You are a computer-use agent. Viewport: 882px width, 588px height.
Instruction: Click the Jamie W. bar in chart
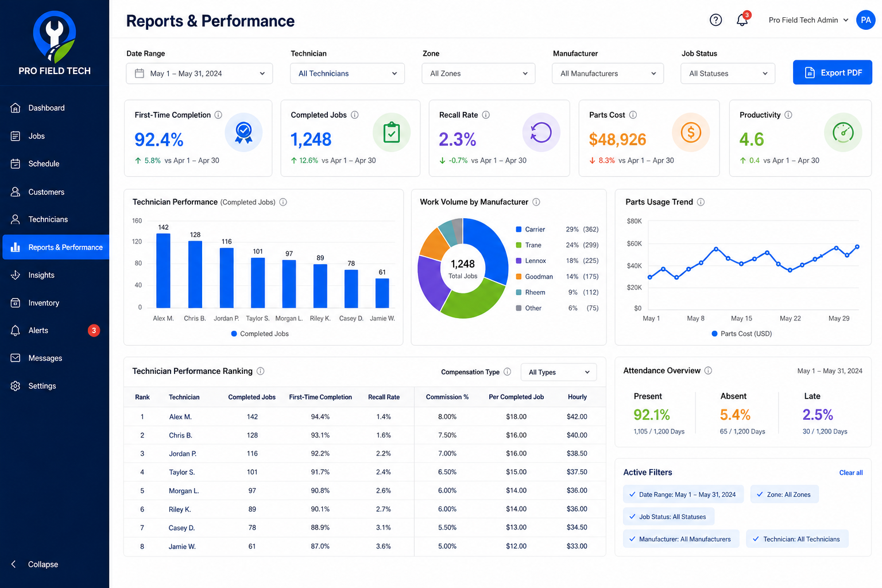(382, 293)
